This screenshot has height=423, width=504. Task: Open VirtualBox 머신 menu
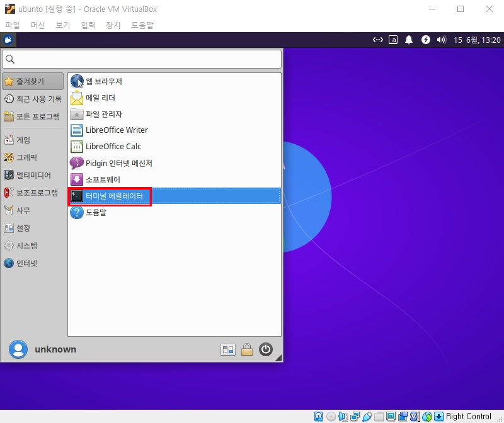pos(38,25)
